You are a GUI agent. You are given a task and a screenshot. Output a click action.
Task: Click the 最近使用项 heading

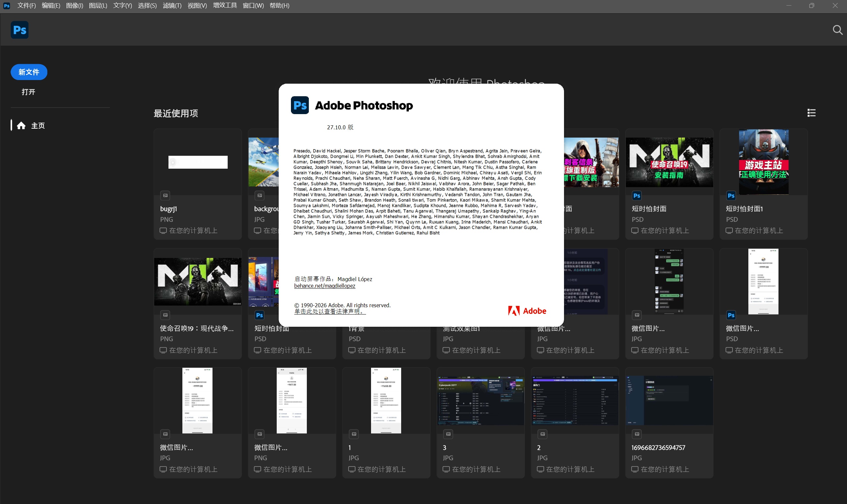(x=176, y=113)
